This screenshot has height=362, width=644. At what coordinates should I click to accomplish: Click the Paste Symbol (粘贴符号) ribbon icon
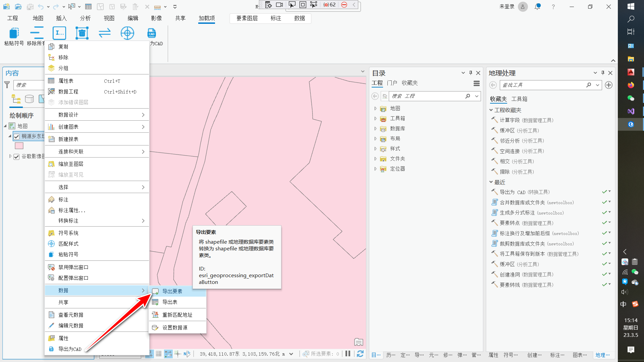(14, 33)
